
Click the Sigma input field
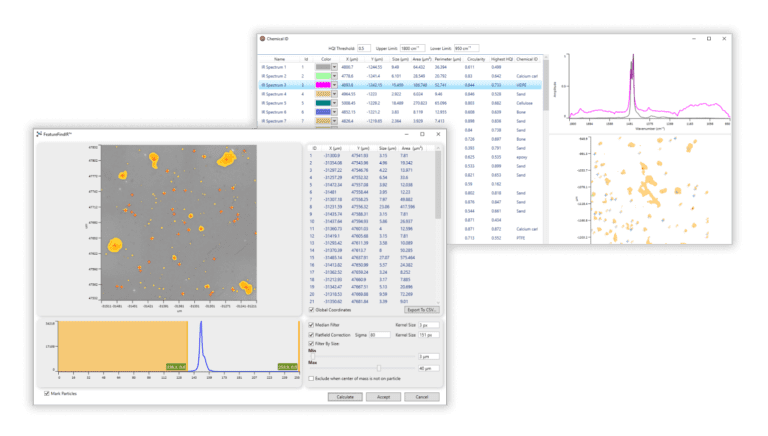[380, 335]
